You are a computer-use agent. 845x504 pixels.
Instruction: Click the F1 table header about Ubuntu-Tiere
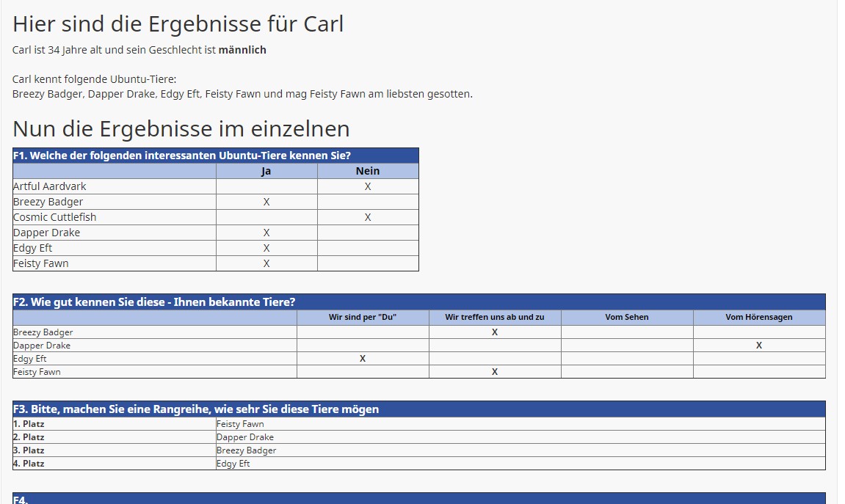coord(216,156)
